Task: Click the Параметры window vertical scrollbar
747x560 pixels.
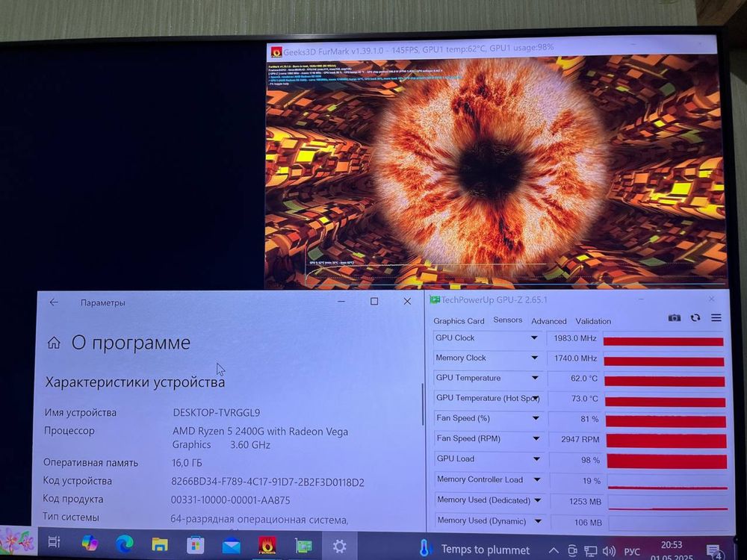Action: 422,404
